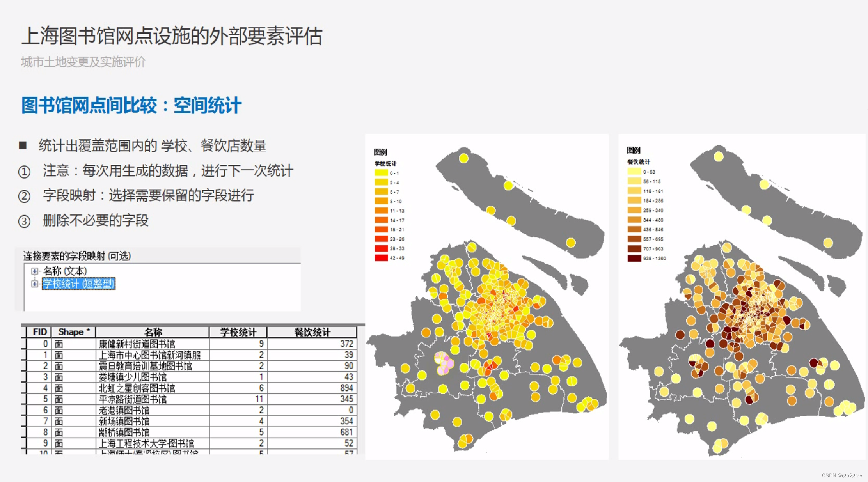Click the 18 - 21 school legend swatch

[381, 229]
